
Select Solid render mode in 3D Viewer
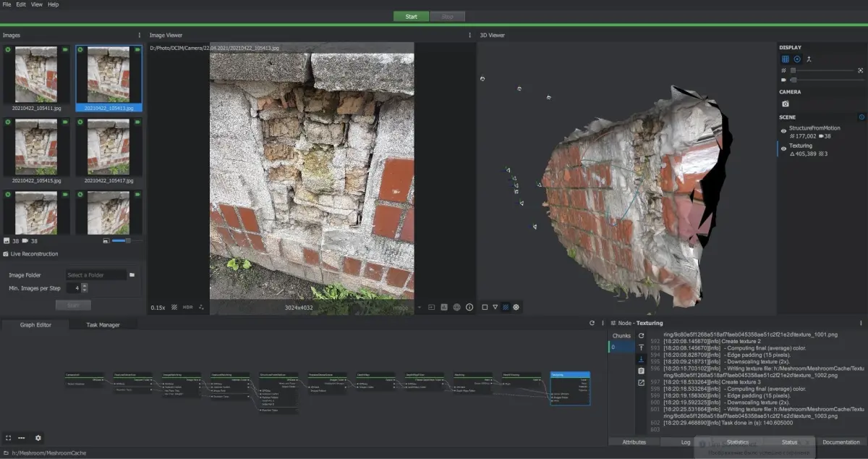point(485,307)
